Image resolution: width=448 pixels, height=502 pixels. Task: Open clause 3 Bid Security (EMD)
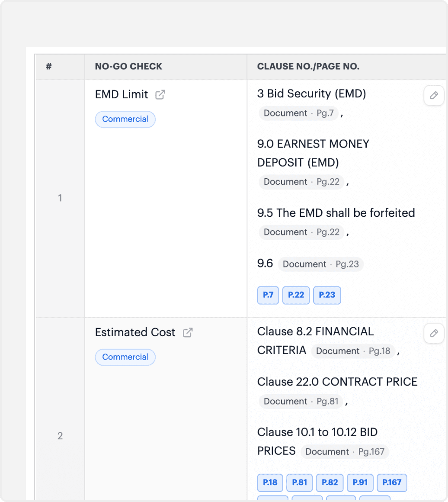tap(312, 94)
